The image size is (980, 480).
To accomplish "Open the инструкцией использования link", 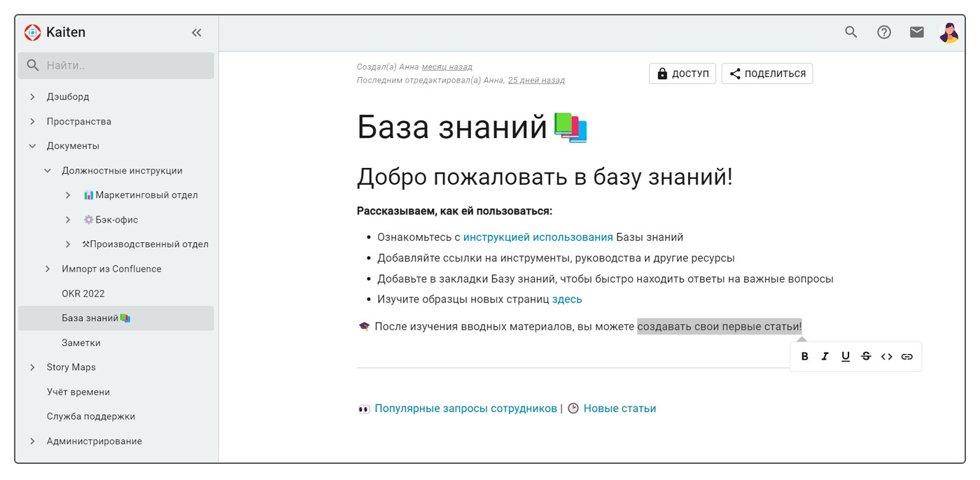I will pyautogui.click(x=538, y=237).
